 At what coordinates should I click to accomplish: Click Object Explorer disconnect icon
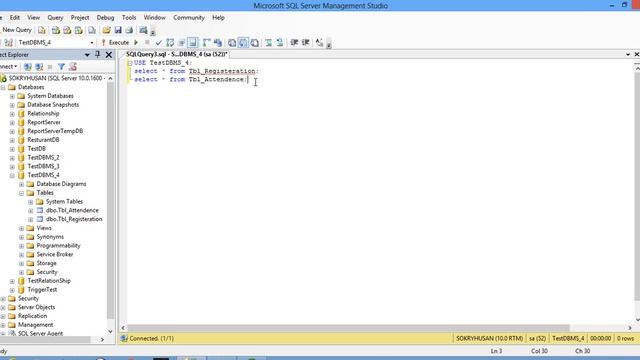click(39, 67)
